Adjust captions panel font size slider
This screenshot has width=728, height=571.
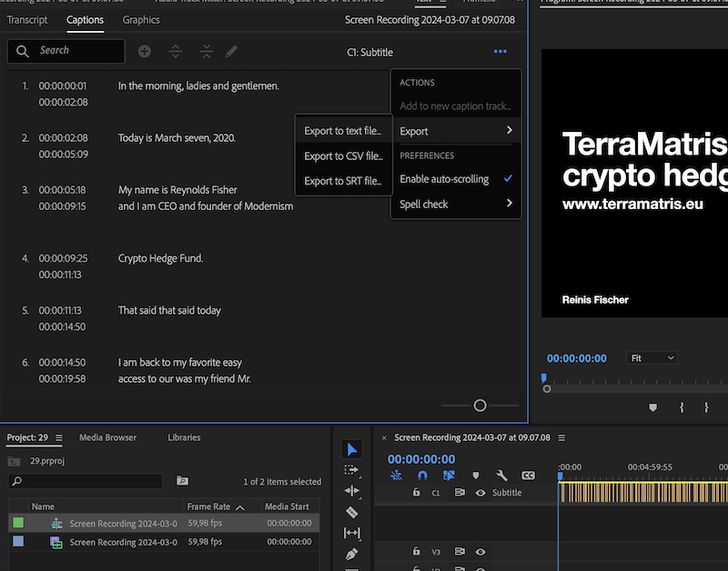coord(480,406)
